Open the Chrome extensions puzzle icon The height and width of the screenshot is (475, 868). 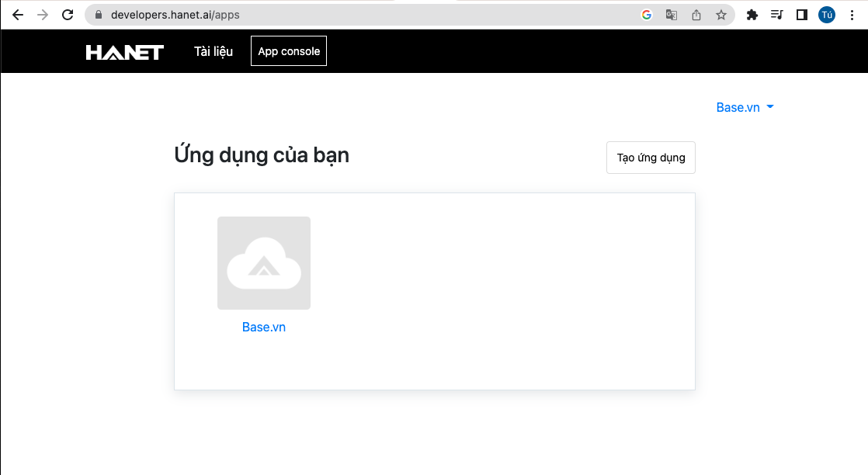[752, 14]
